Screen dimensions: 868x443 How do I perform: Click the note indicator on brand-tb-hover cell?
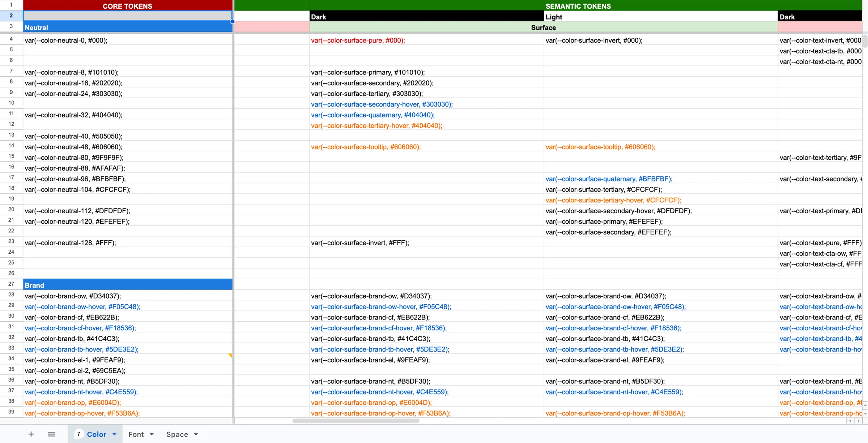230,356
